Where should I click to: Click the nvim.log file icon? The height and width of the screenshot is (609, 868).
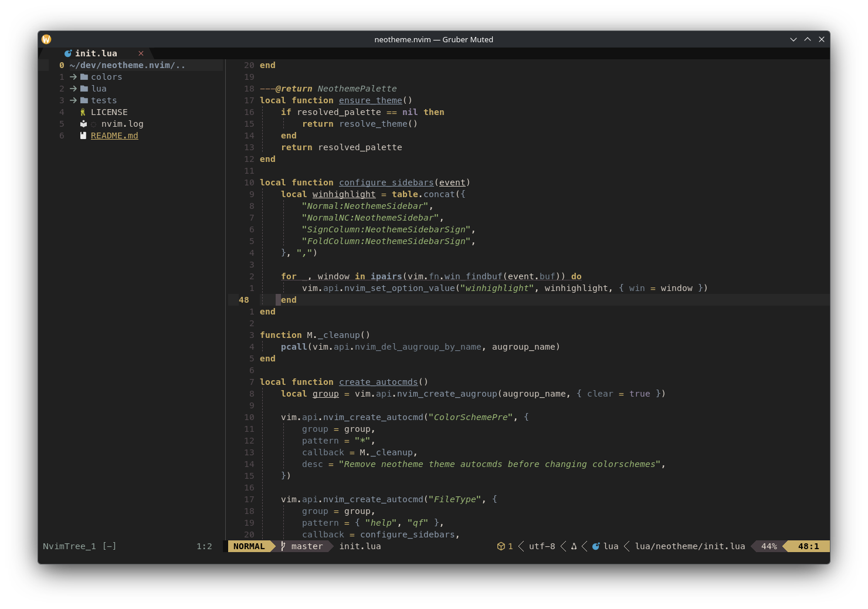83,124
